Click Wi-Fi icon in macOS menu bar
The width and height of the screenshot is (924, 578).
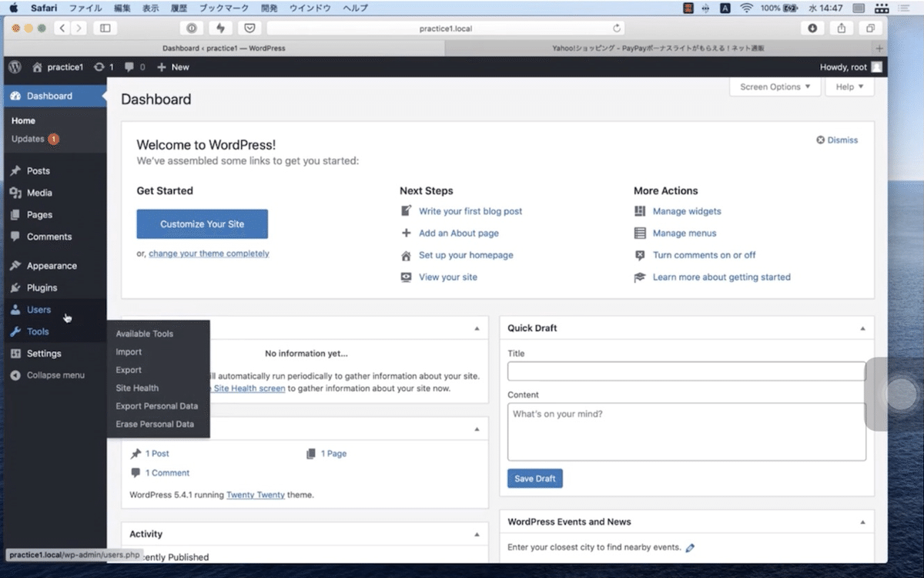point(746,8)
